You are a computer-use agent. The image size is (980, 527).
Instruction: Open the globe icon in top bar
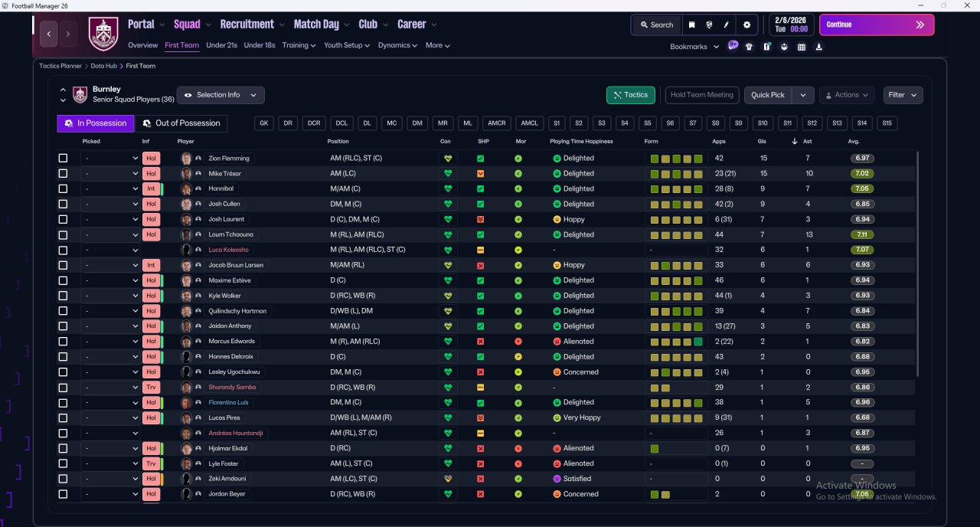click(710, 25)
